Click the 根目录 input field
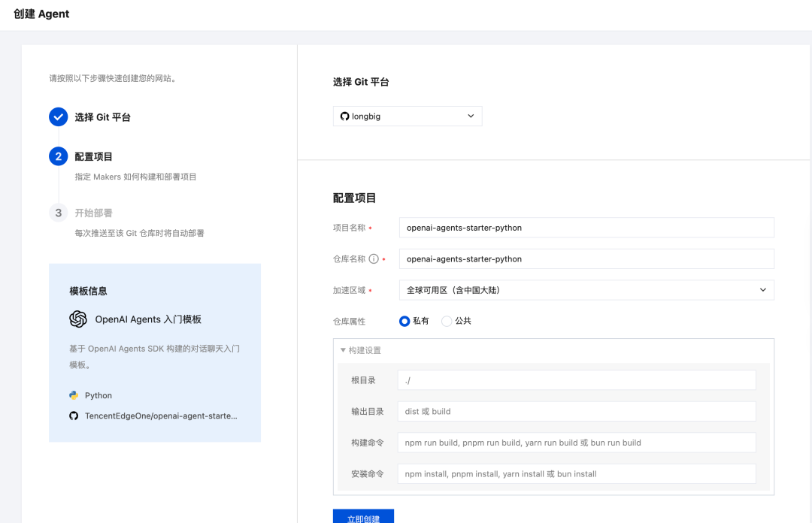812x523 pixels. pyautogui.click(x=577, y=380)
